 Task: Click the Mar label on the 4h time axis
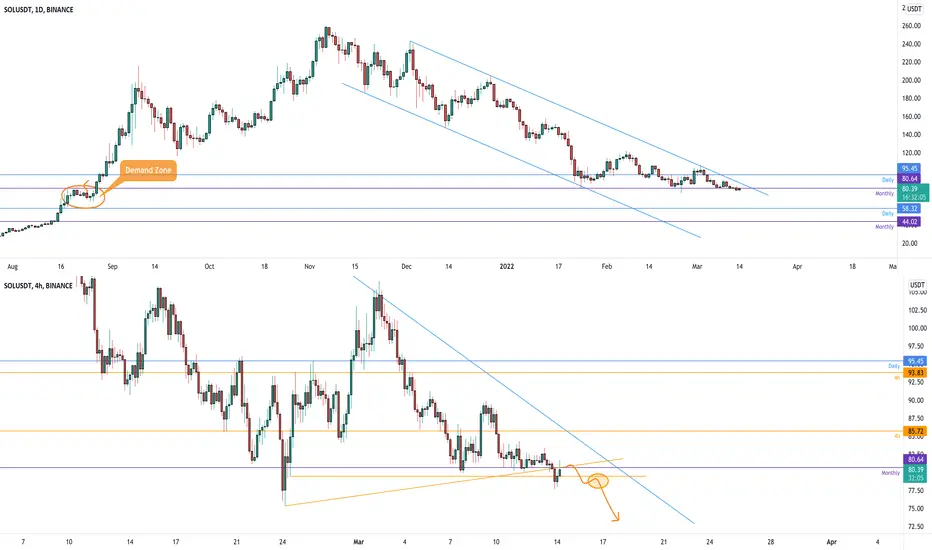(x=358, y=542)
